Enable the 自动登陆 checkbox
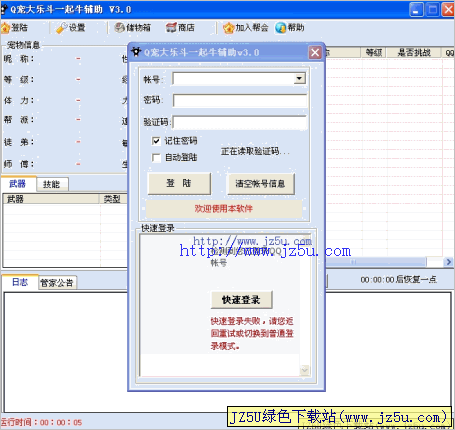Viewport: 455px width, 430px height. pyautogui.click(x=156, y=157)
